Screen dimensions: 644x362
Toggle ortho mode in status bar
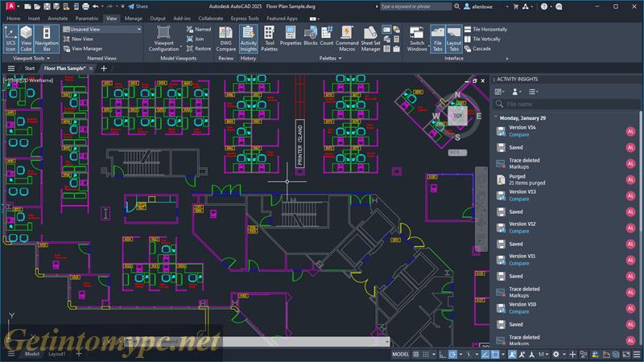[x=442, y=354]
